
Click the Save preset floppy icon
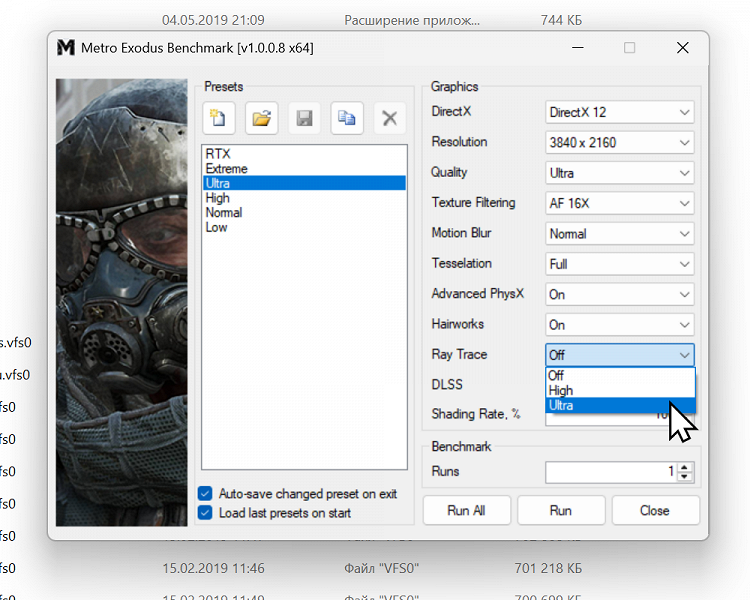[304, 119]
